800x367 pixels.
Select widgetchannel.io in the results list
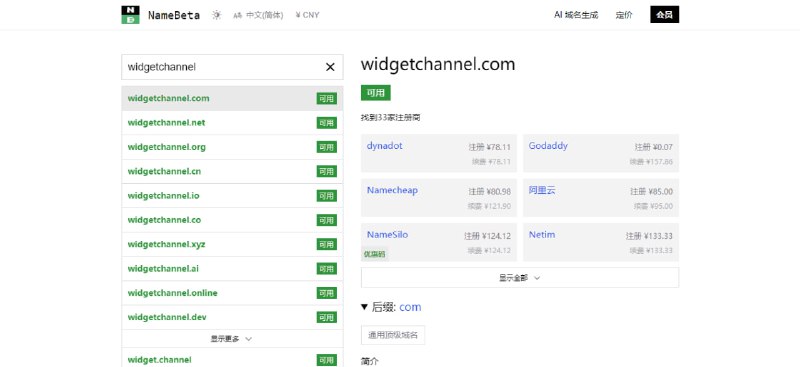(x=232, y=195)
